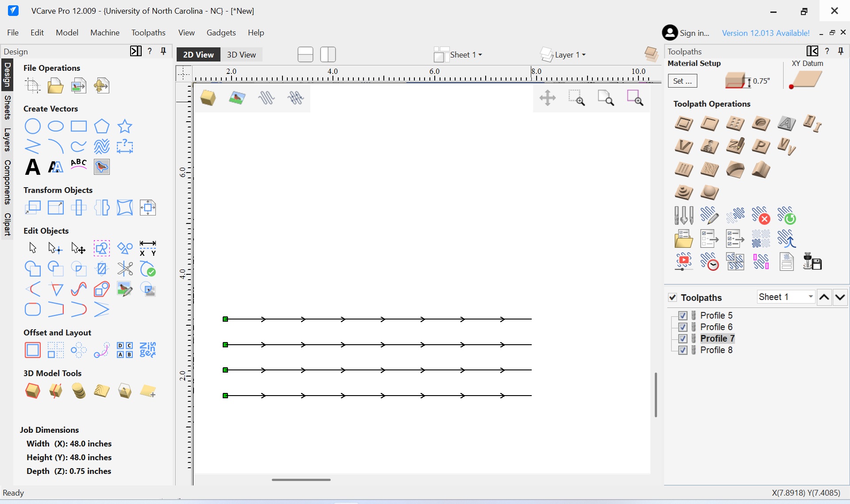Select the Draw Star tool
Screen dimensions: 850x504
[x=125, y=126]
